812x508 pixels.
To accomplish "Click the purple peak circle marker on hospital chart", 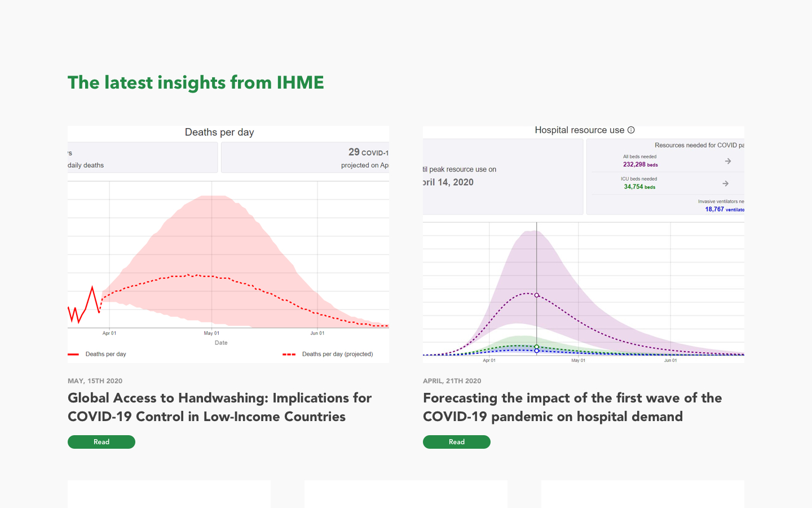I will pyautogui.click(x=536, y=294).
